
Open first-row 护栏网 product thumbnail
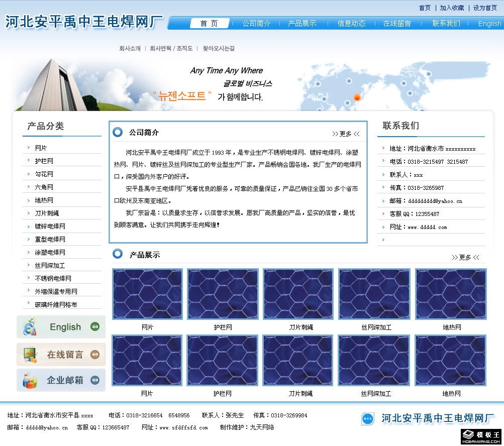[223, 294]
